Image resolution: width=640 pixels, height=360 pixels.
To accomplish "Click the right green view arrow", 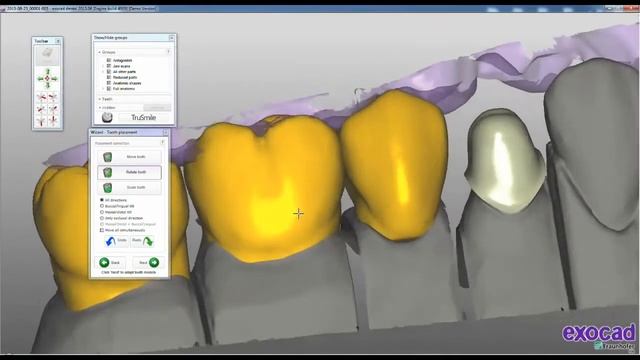I will [54, 78].
